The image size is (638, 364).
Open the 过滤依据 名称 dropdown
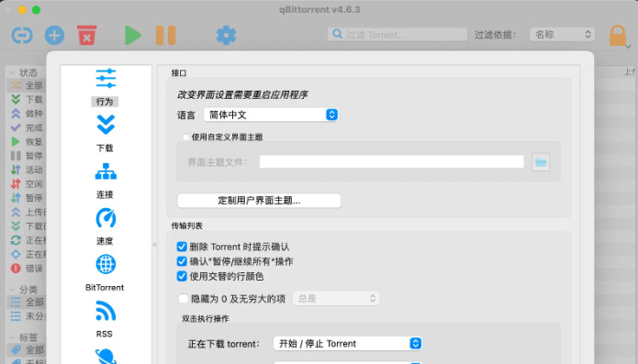coord(563,35)
